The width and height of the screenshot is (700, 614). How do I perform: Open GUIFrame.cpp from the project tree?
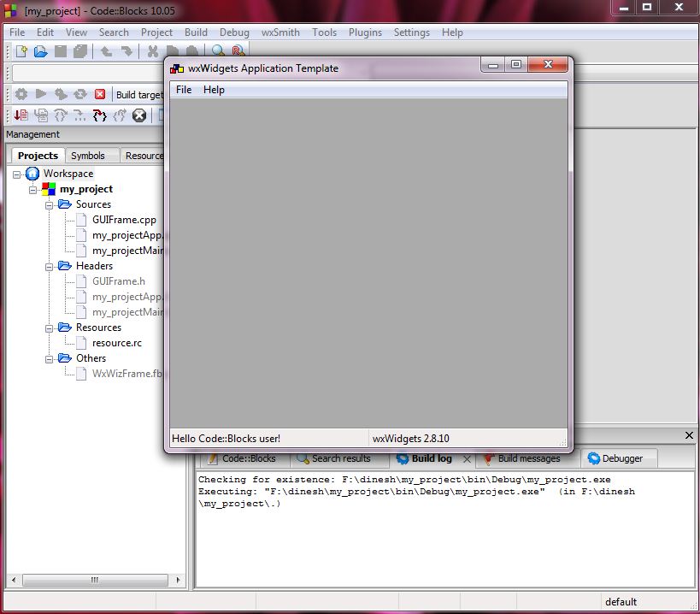click(x=124, y=220)
